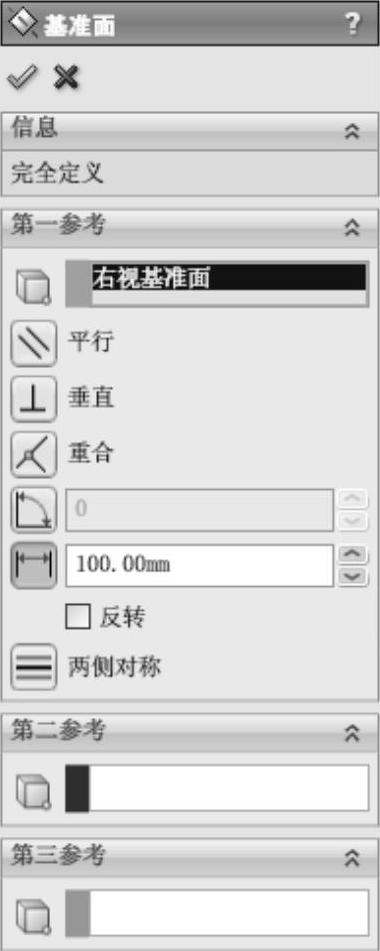Increase offset distance with up arrow
Image resolution: width=380 pixels, height=951 pixels.
coord(353,555)
